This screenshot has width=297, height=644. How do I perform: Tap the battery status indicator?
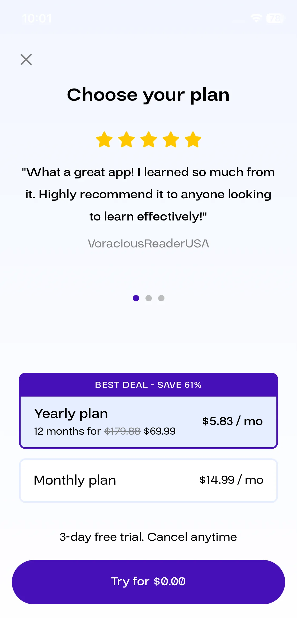pos(275,18)
